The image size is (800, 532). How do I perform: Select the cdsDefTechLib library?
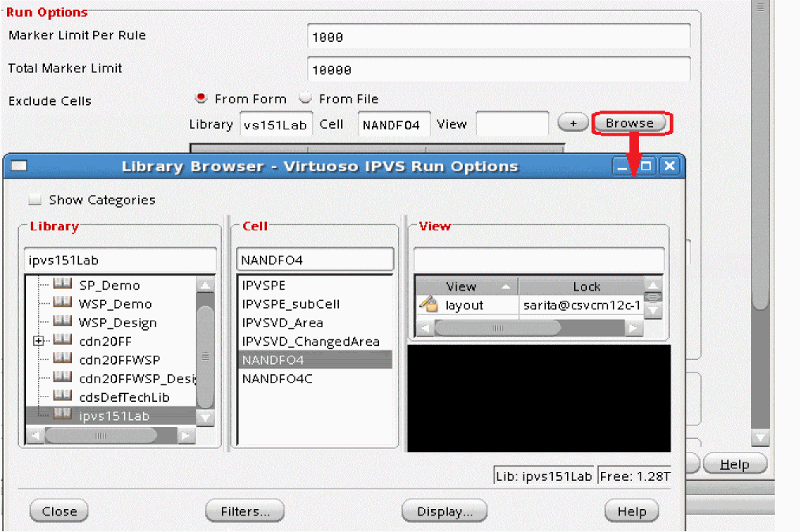[x=125, y=397]
